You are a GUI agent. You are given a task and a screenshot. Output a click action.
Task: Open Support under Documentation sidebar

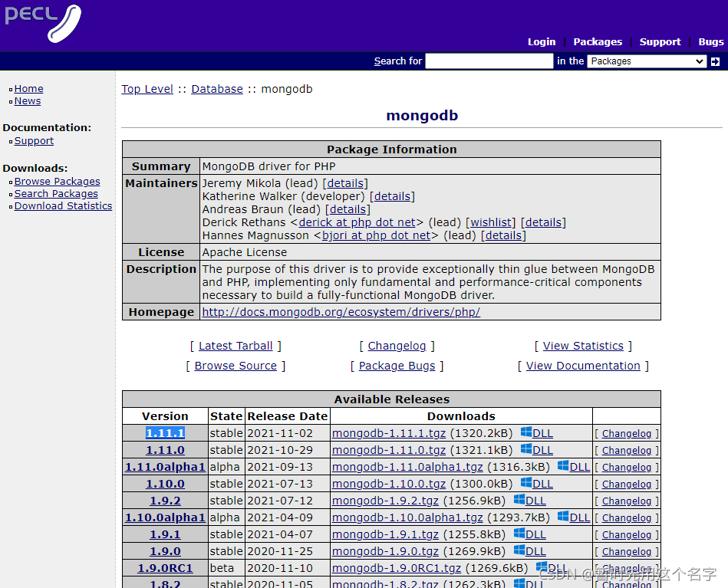pos(34,141)
